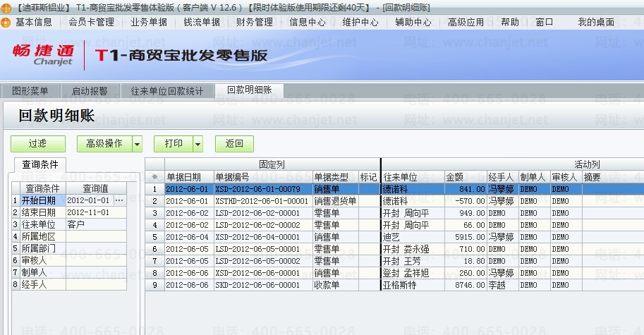The width and height of the screenshot is (644, 335).
Task: Open the date picker ellipsis for 开始日期
Action: [x=119, y=200]
